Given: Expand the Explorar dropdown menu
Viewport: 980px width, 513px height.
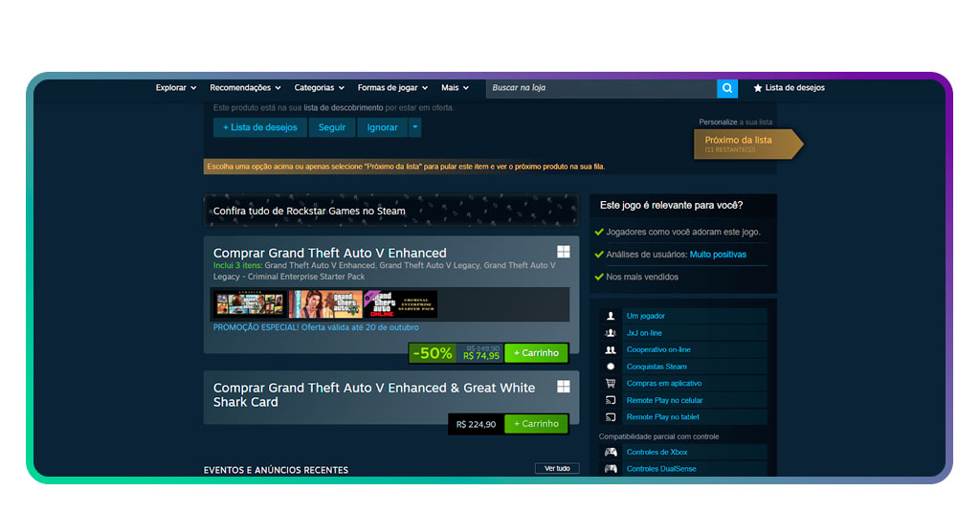Looking at the screenshot, I should (x=176, y=88).
